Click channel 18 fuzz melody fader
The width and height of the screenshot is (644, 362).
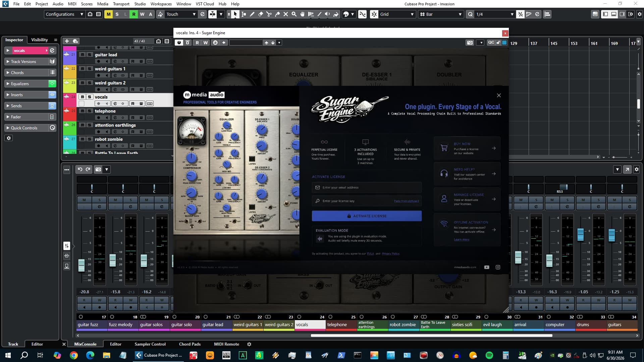[x=113, y=260]
